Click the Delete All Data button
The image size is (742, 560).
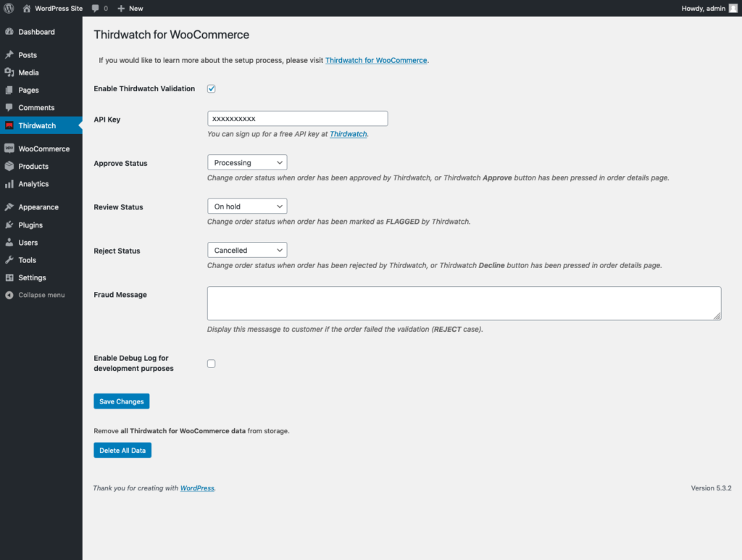(122, 451)
